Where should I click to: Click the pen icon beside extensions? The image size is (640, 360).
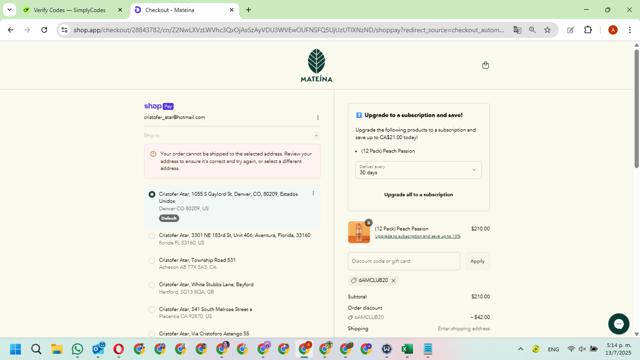pos(571,30)
